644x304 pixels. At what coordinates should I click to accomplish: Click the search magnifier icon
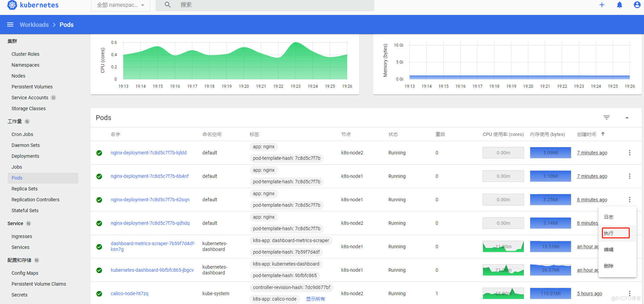(x=167, y=5)
